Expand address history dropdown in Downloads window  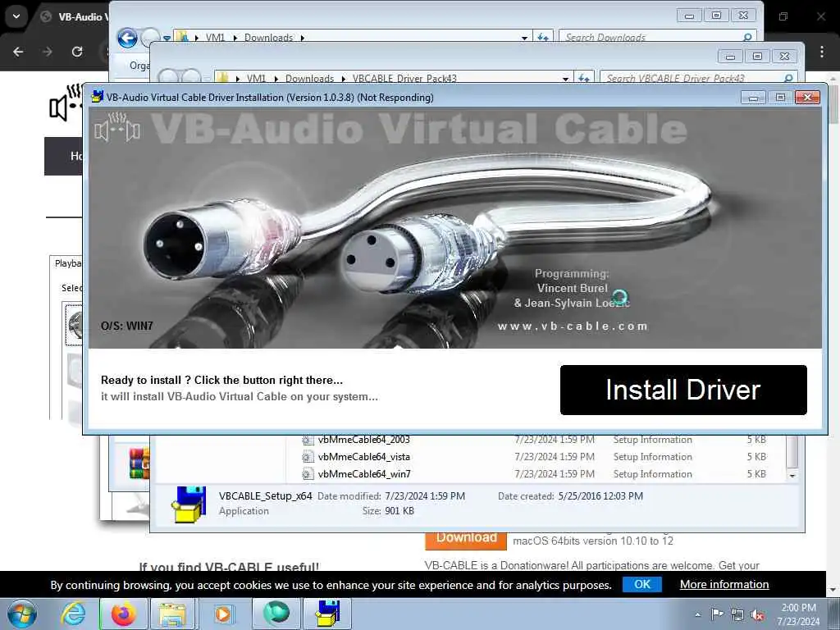(524, 38)
